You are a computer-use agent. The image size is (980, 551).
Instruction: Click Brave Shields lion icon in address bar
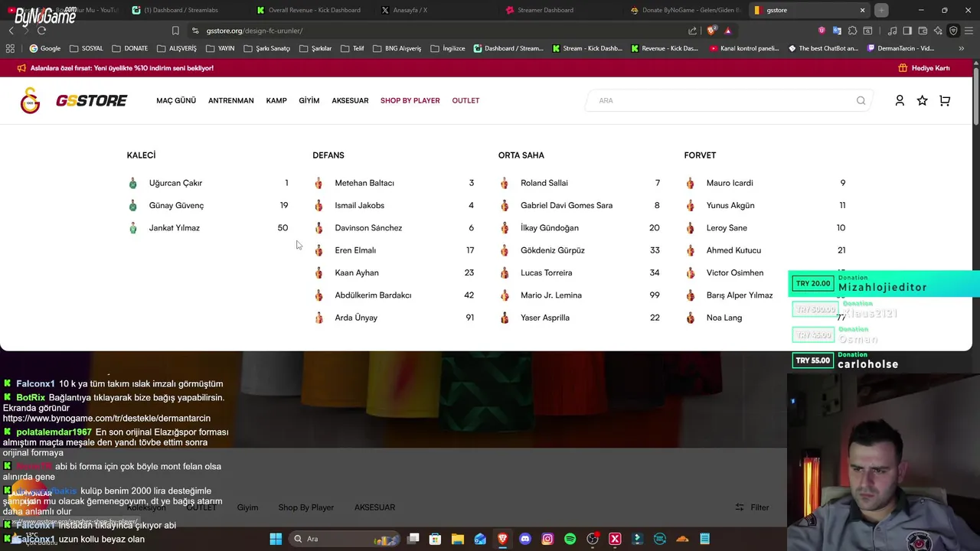coord(711,31)
